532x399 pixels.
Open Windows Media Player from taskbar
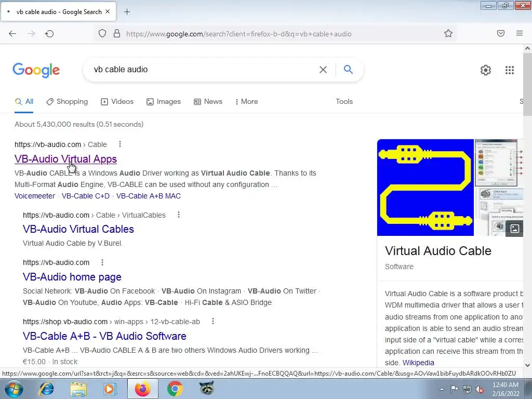point(110,389)
